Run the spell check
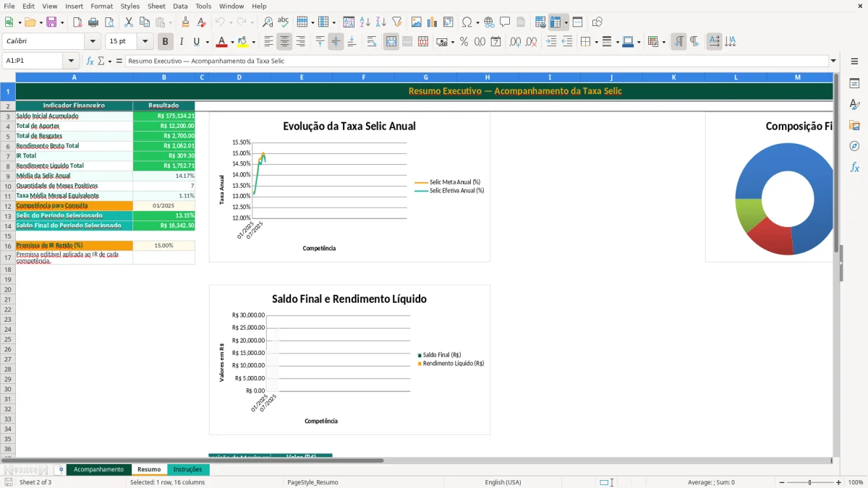Viewport: 868px width, 488px height. coord(284,22)
